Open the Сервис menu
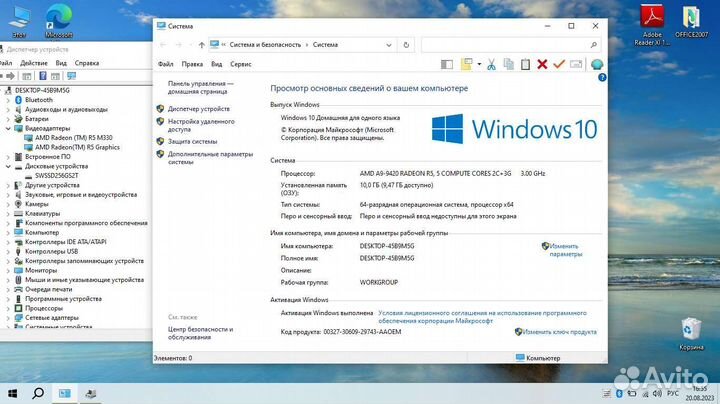This screenshot has width=720, height=404. (x=241, y=64)
